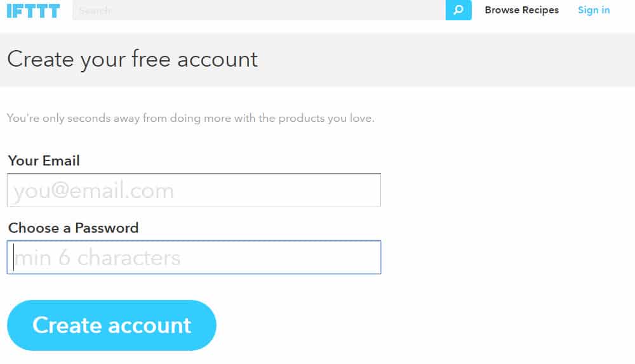Click the word "free" in the heading
This screenshot has width=635, height=364.
click(151, 60)
